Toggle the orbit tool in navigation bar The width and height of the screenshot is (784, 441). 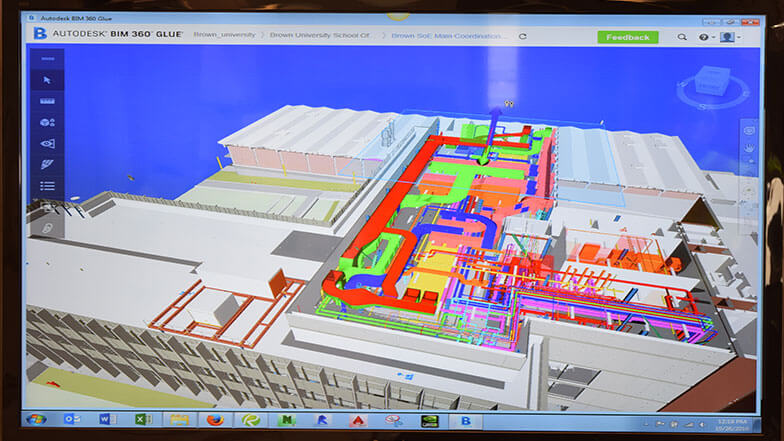point(748,129)
